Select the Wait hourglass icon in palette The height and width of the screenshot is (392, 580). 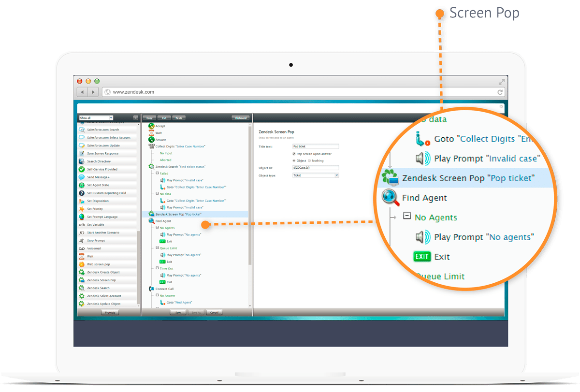click(x=82, y=256)
